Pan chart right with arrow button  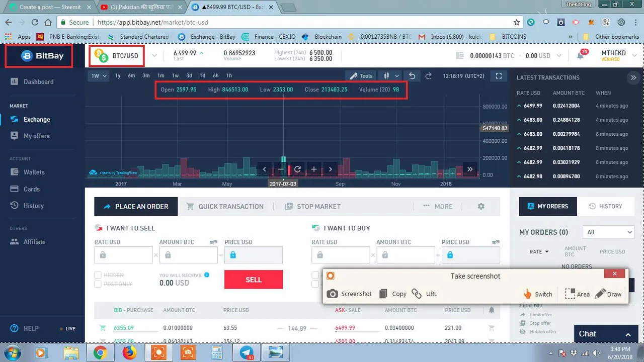(x=331, y=169)
